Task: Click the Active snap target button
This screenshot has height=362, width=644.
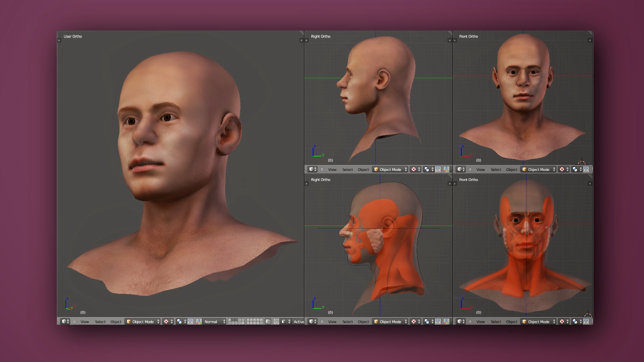Action: coord(299,322)
